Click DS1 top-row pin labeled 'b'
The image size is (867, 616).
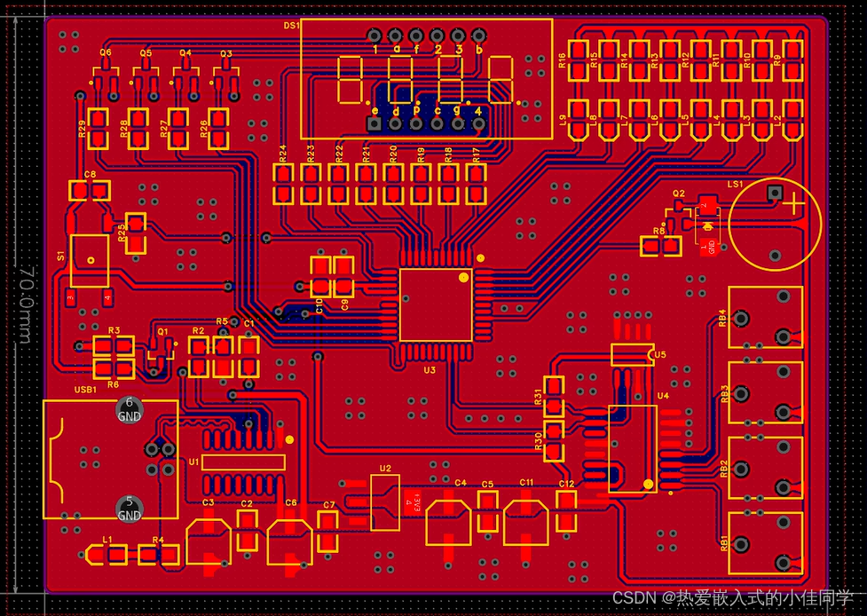click(479, 36)
